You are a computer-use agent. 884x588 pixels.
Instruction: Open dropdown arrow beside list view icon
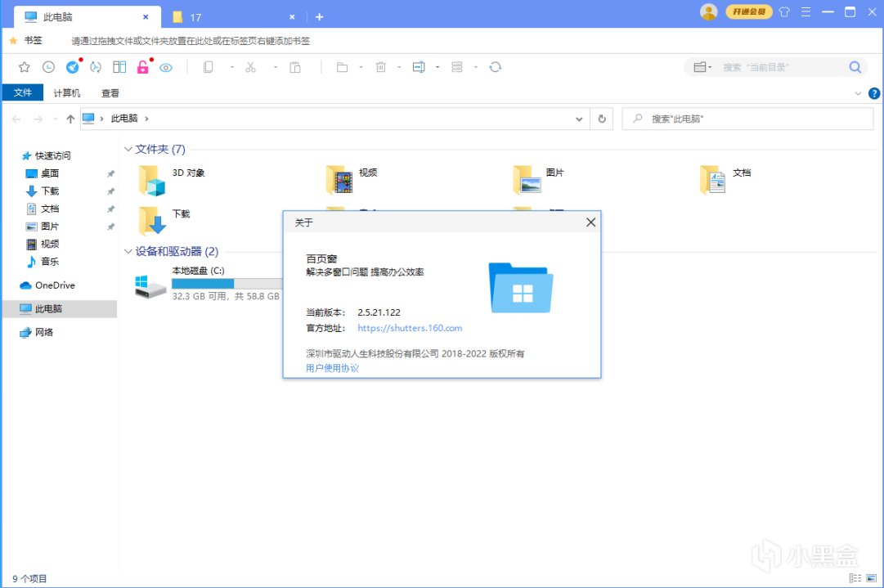(476, 67)
